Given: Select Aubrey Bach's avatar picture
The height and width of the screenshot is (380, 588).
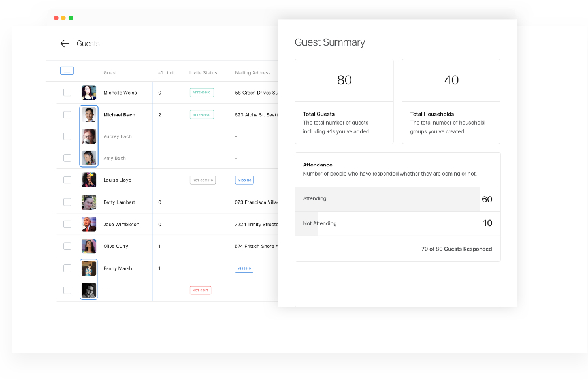Looking at the screenshot, I should pyautogui.click(x=89, y=136).
